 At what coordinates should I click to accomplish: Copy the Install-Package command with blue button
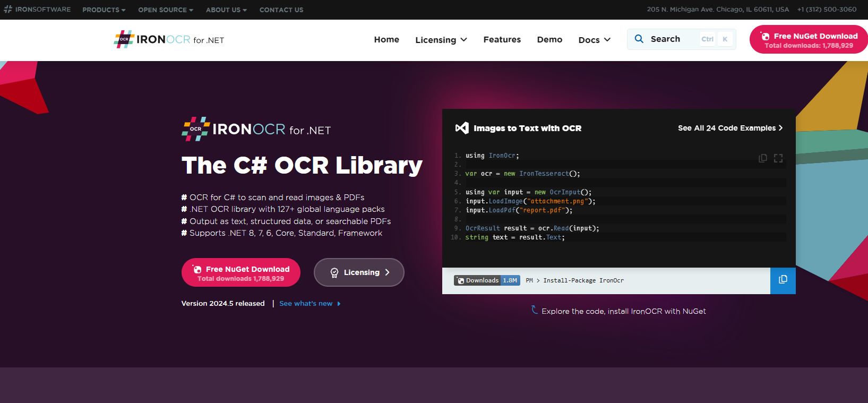click(x=783, y=280)
